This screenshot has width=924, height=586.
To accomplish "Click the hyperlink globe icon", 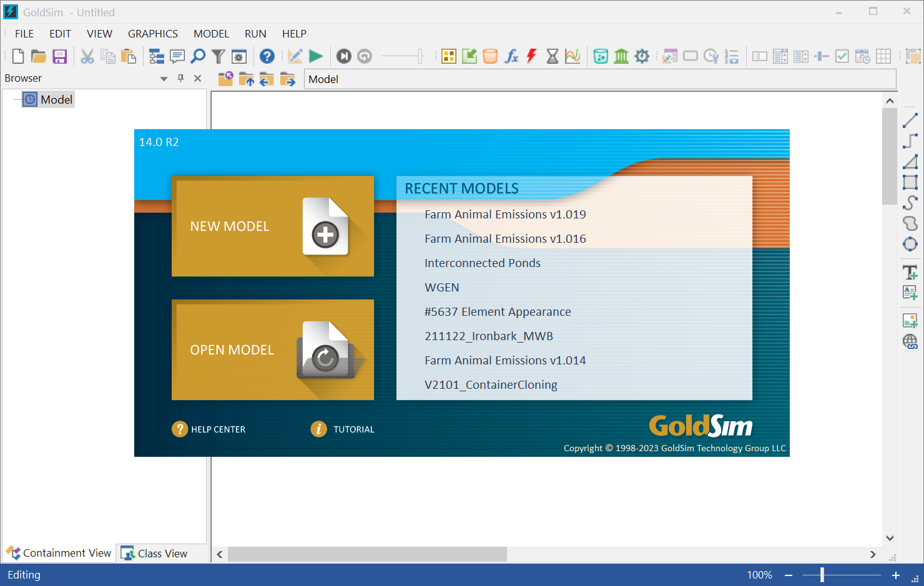I will point(910,341).
